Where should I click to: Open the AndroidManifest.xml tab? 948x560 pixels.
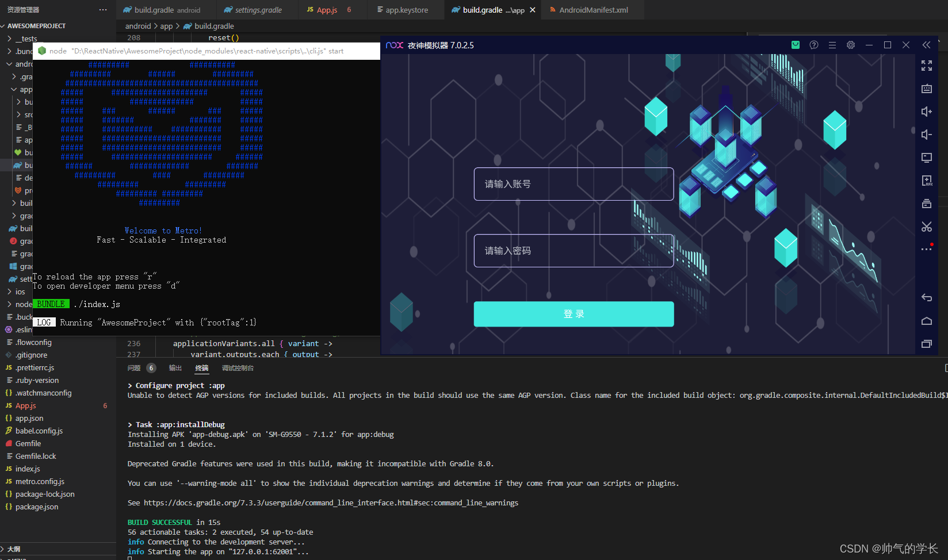click(593, 10)
